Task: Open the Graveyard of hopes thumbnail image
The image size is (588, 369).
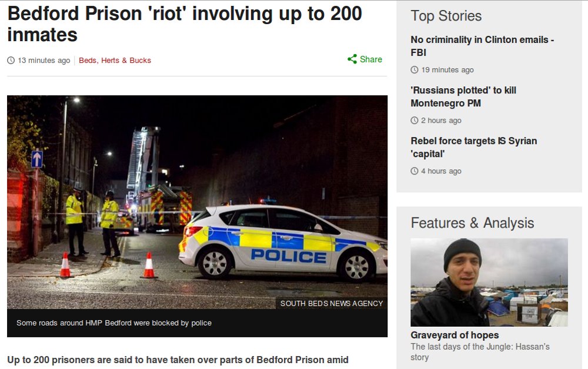Action: [489, 283]
